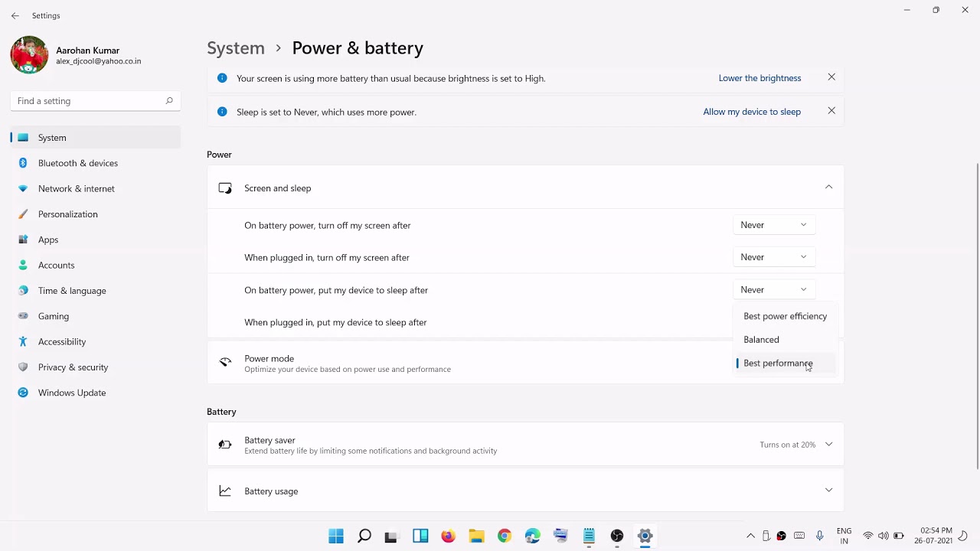Open battery screen-off time dropdown
This screenshot has height=551, width=980.
pyautogui.click(x=773, y=225)
